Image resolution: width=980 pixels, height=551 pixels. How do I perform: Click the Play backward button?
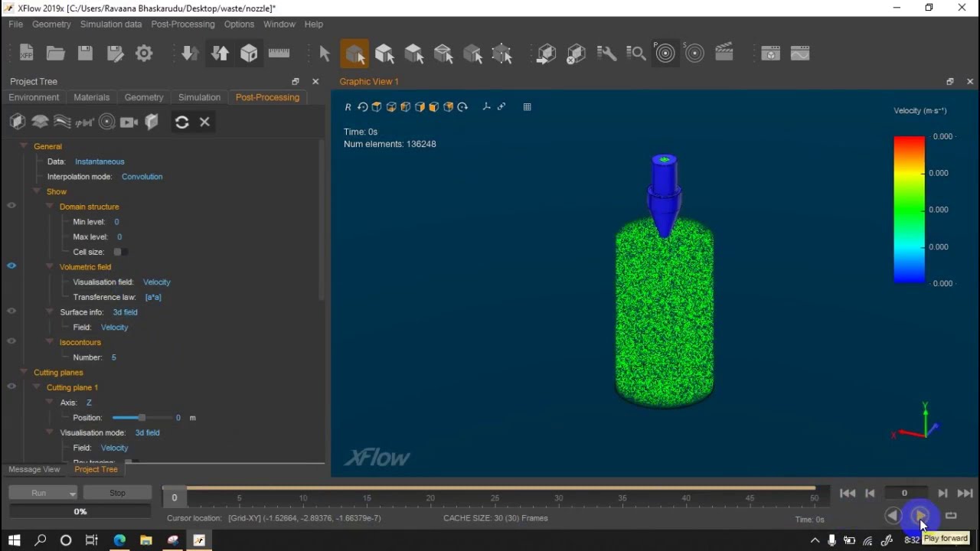coord(893,516)
